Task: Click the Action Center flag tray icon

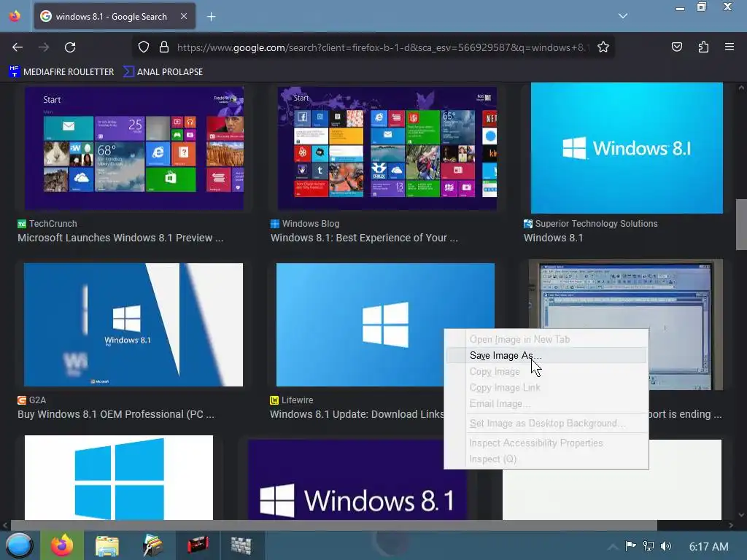Action: (x=631, y=546)
